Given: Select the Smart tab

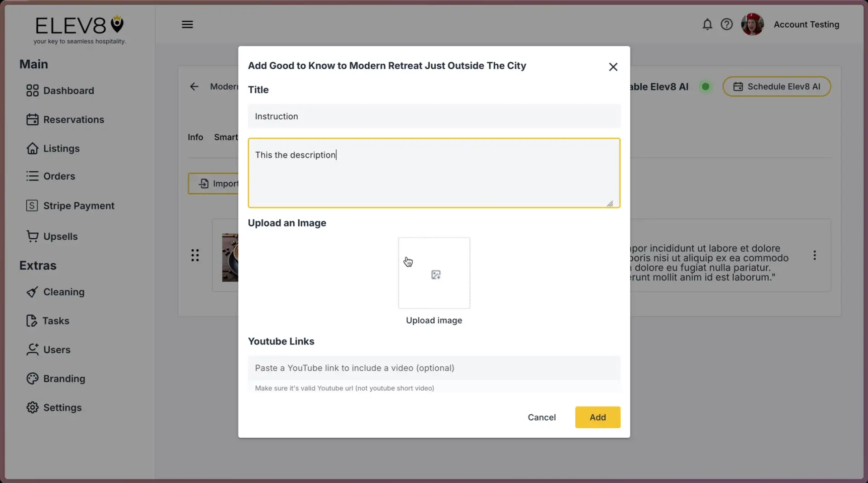Looking at the screenshot, I should coord(226,137).
